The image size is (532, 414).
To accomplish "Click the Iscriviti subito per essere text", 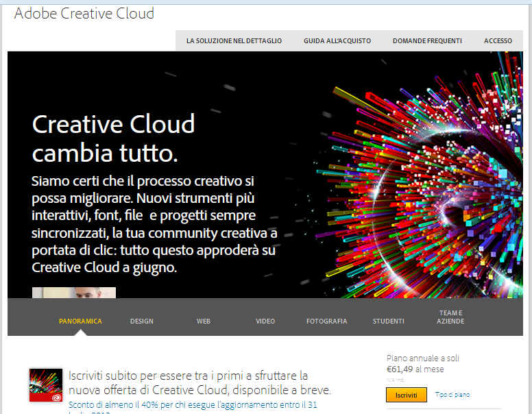I will point(199,382).
